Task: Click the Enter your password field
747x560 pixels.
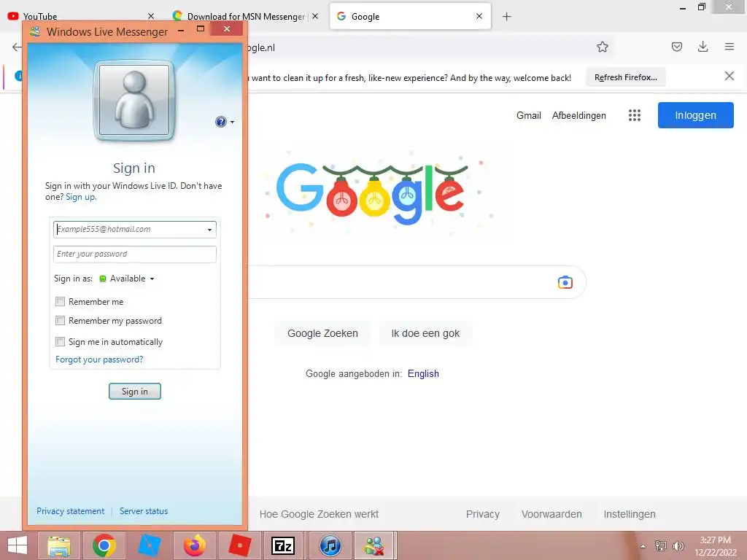Action: coord(135,254)
